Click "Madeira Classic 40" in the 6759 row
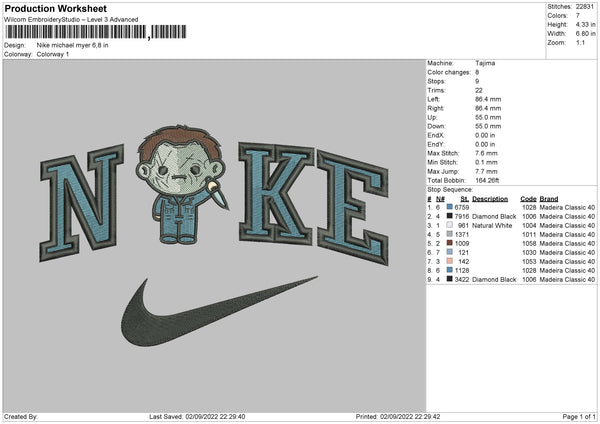Image resolution: width=600 pixels, height=424 pixels. coord(567,207)
